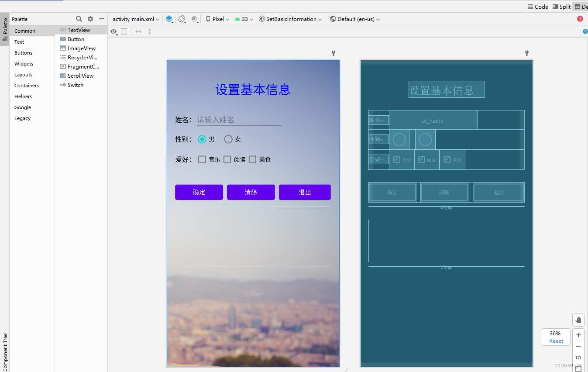Check the 阅读 checkbox in preview
Image resolution: width=588 pixels, height=372 pixels.
coord(227,159)
